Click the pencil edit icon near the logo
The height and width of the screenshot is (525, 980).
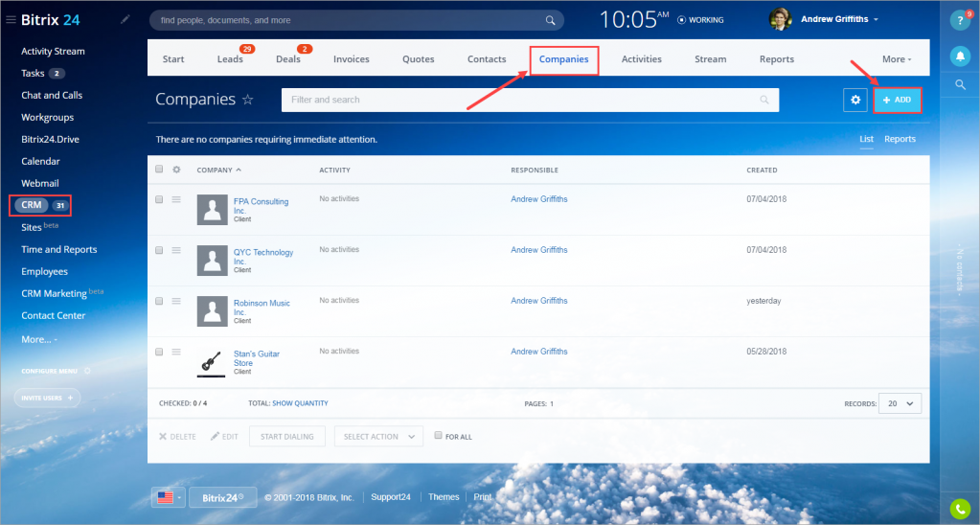(125, 19)
